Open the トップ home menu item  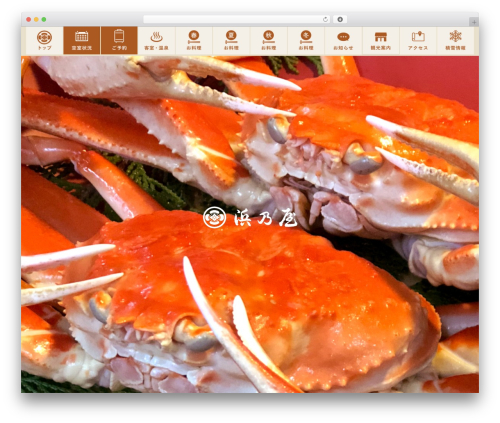44,40
